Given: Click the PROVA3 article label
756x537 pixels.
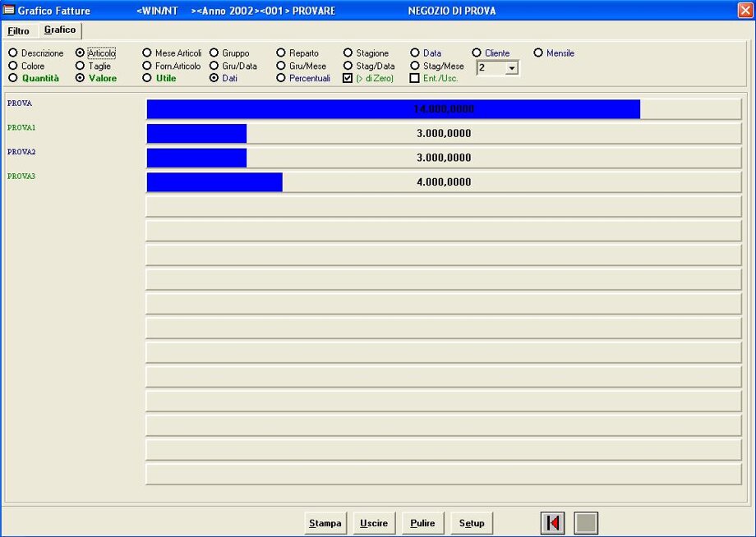Looking at the screenshot, I should tap(21, 177).
